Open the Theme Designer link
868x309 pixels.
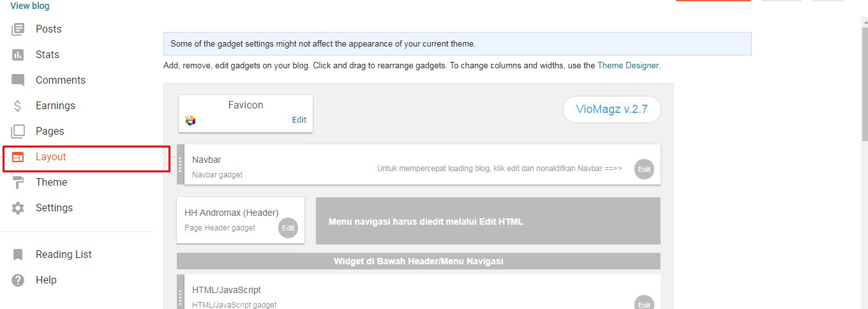click(x=628, y=65)
